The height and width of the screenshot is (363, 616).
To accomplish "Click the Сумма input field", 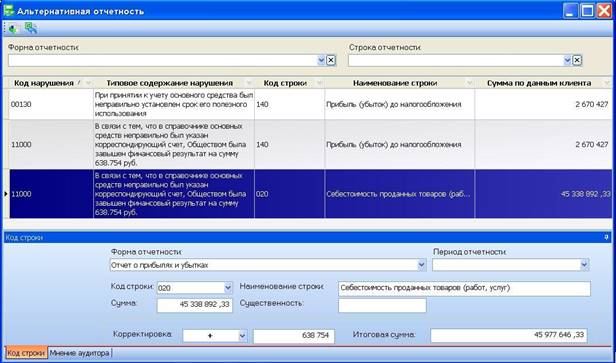I will point(194,305).
